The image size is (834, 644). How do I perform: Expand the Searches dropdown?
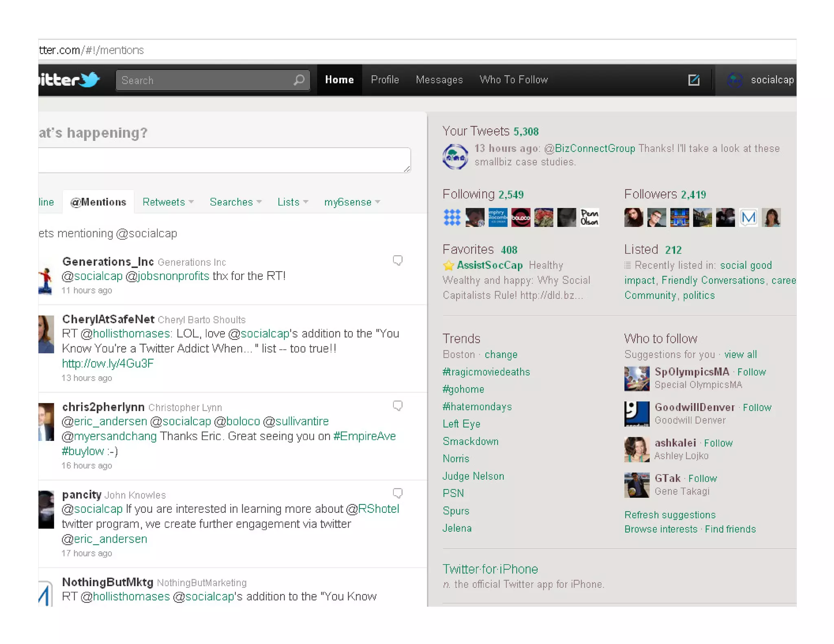[x=235, y=202]
